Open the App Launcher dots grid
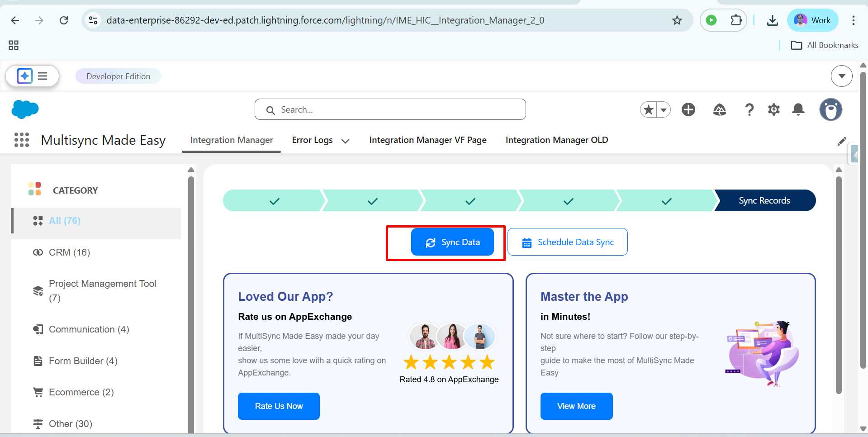The width and height of the screenshot is (868, 437). pyautogui.click(x=22, y=140)
